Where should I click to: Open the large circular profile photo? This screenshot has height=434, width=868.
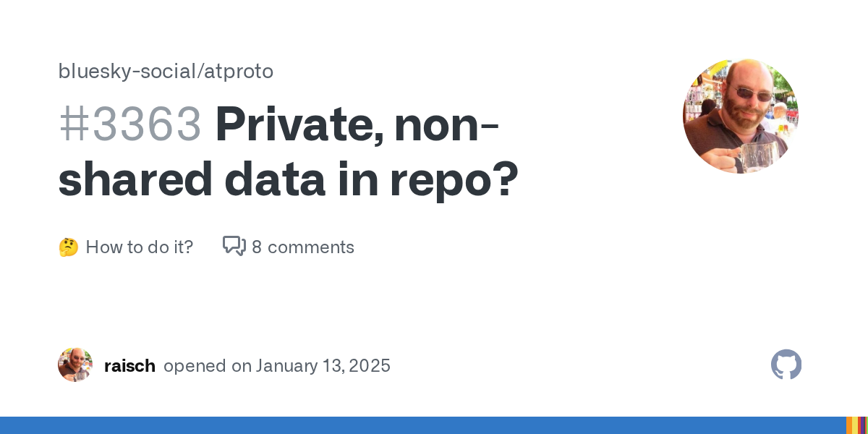(740, 116)
